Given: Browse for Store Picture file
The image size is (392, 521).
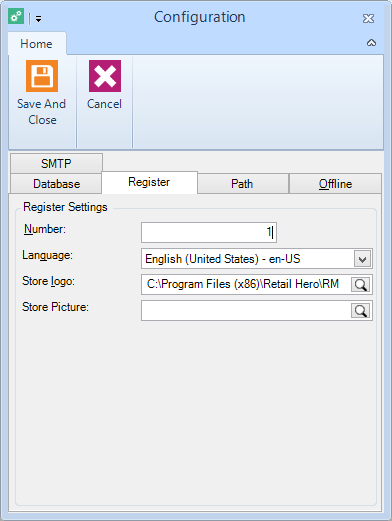Looking at the screenshot, I should point(361,311).
